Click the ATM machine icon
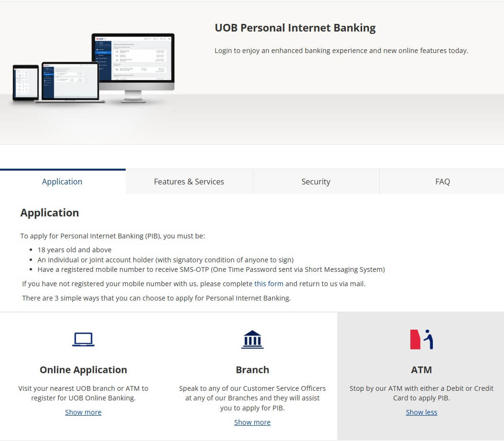 pos(421,339)
